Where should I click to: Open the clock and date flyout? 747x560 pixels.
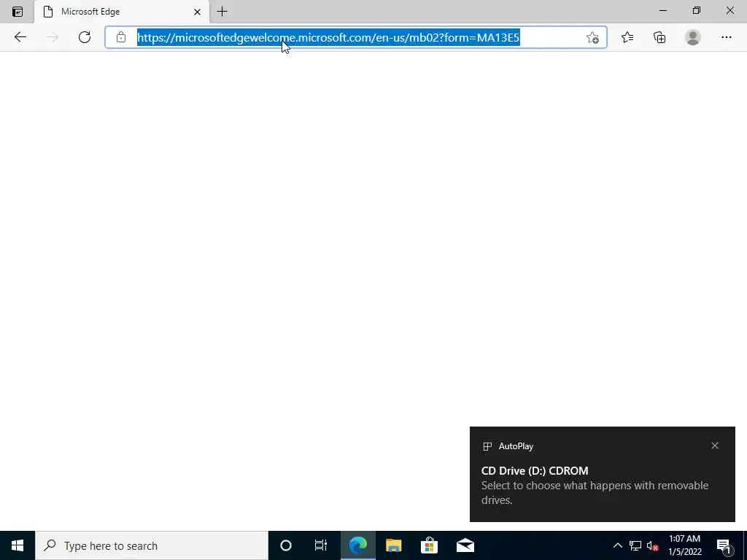684,545
